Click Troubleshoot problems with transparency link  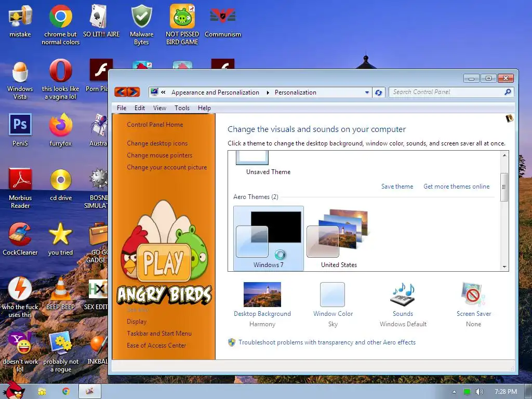point(327,342)
